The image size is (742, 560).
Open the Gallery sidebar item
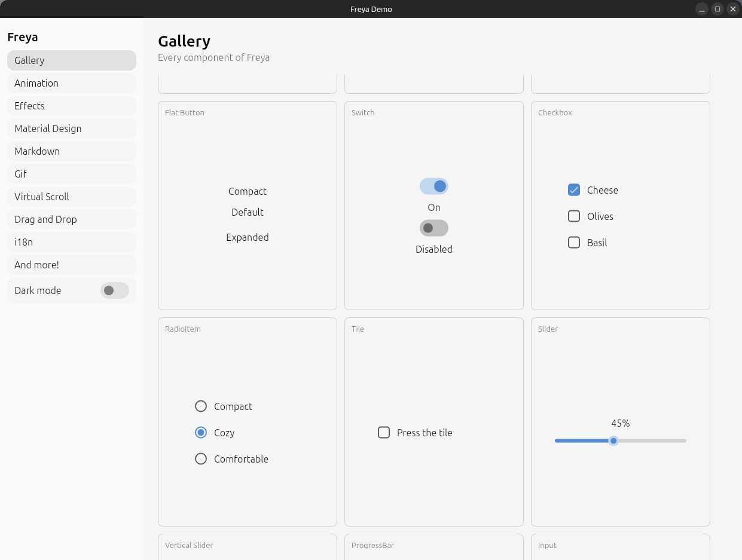click(x=72, y=60)
